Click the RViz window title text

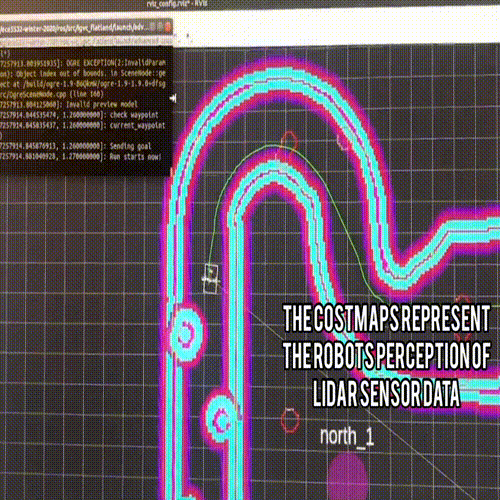pos(177,4)
